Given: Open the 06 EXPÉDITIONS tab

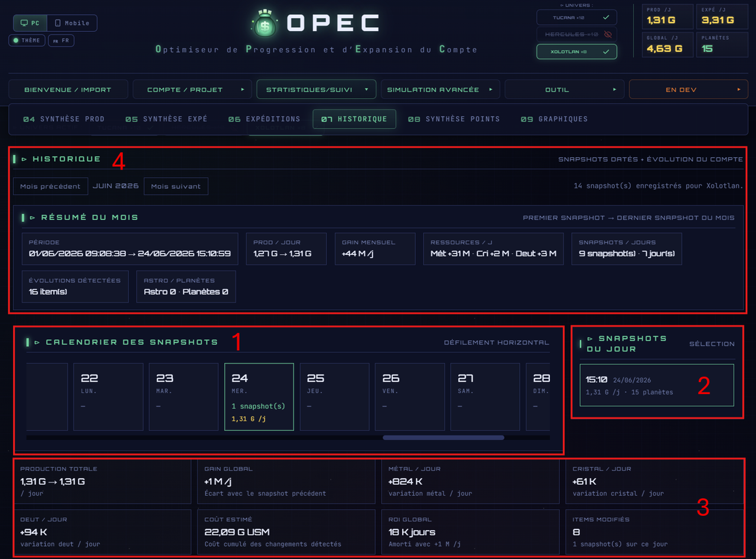Looking at the screenshot, I should [x=264, y=119].
